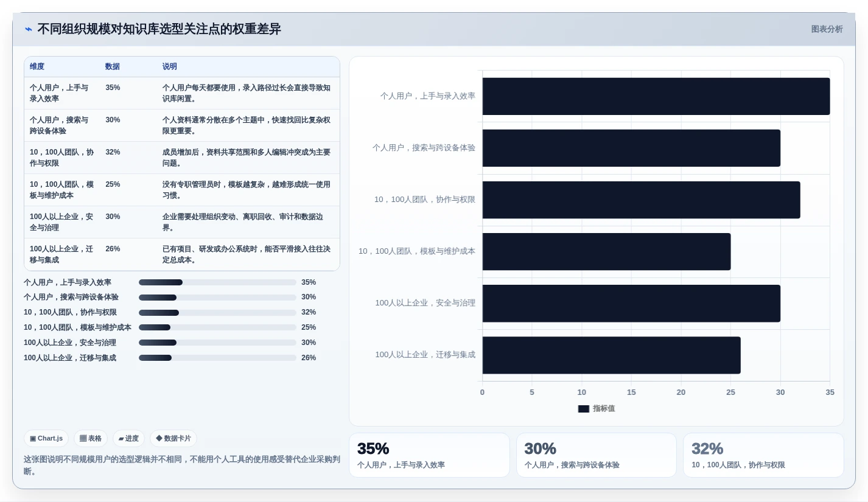Click the x-axis tick label 20
The image size is (868, 502).
pyautogui.click(x=681, y=392)
